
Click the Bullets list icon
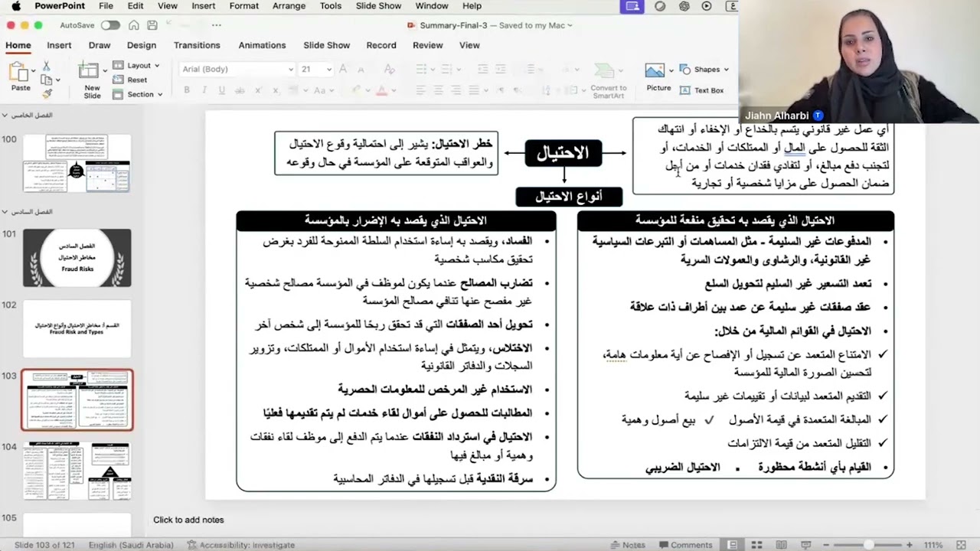click(x=423, y=69)
